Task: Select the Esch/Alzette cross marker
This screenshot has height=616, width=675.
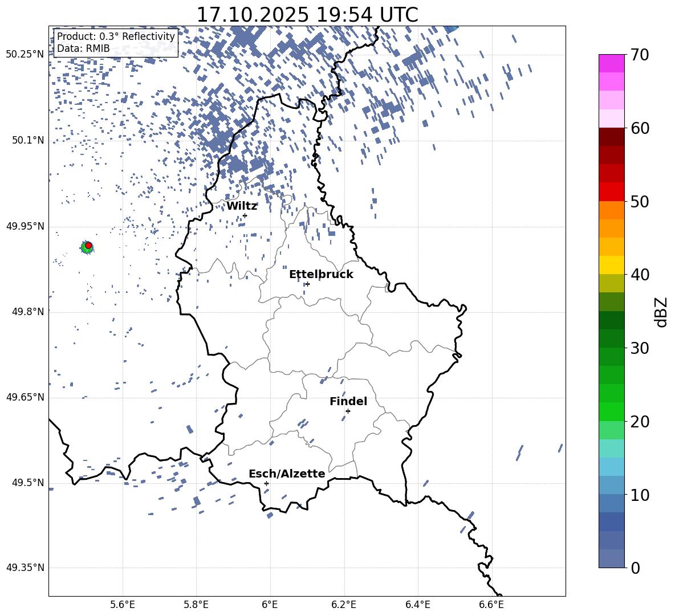Action: pos(266,483)
